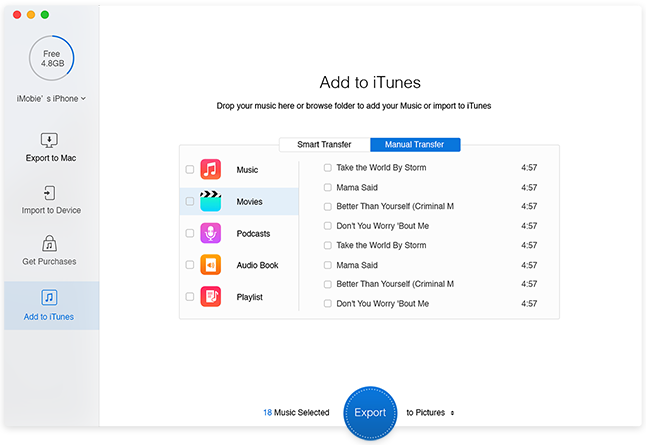Click the second Better Than Yourself title

point(395,284)
